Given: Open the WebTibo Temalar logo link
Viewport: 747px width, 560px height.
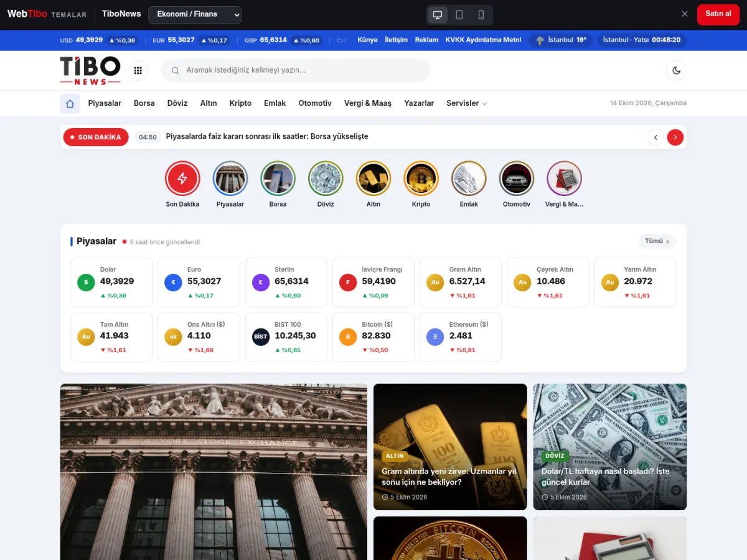Looking at the screenshot, I should [x=47, y=14].
